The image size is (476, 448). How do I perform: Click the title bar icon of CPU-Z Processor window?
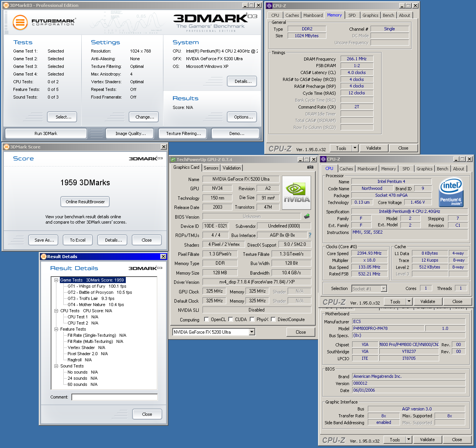[323, 159]
